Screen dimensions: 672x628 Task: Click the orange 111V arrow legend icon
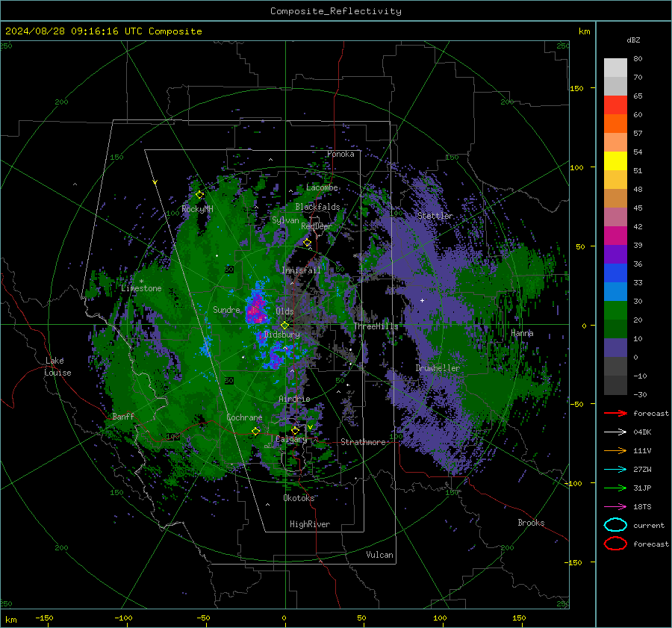(x=615, y=450)
